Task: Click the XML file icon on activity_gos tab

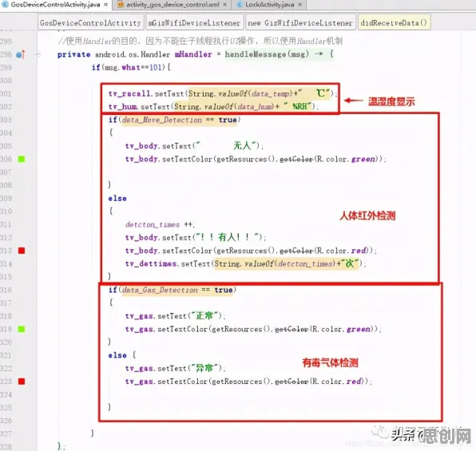Action: pyautogui.click(x=121, y=5)
